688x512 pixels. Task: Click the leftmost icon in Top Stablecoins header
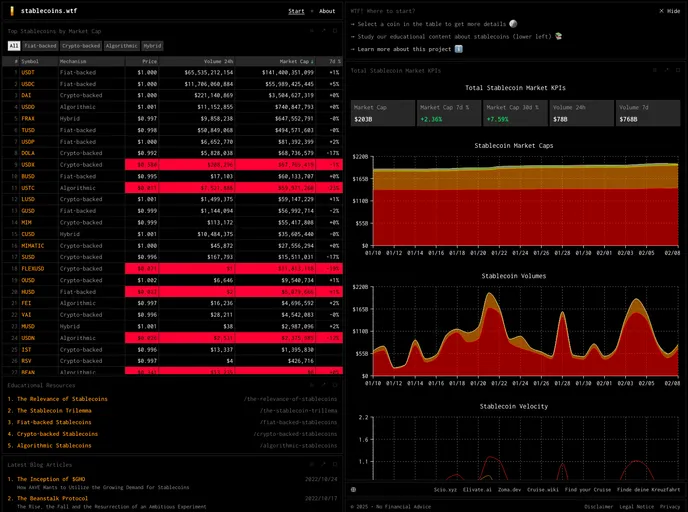pos(312,31)
